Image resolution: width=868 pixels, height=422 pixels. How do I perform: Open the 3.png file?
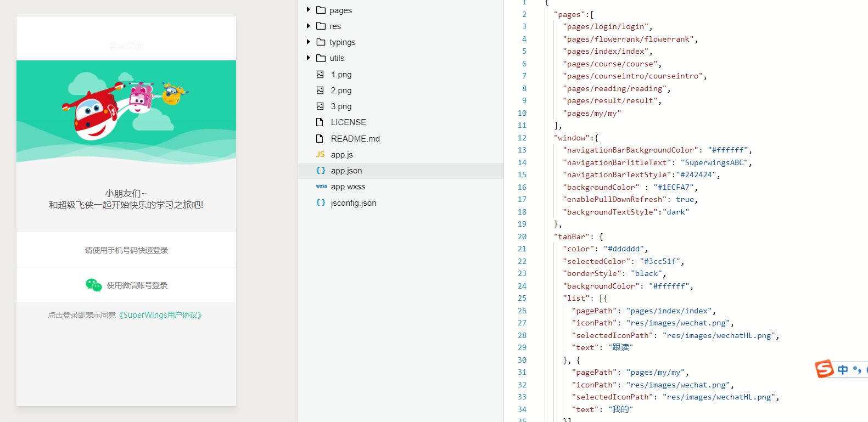[341, 106]
